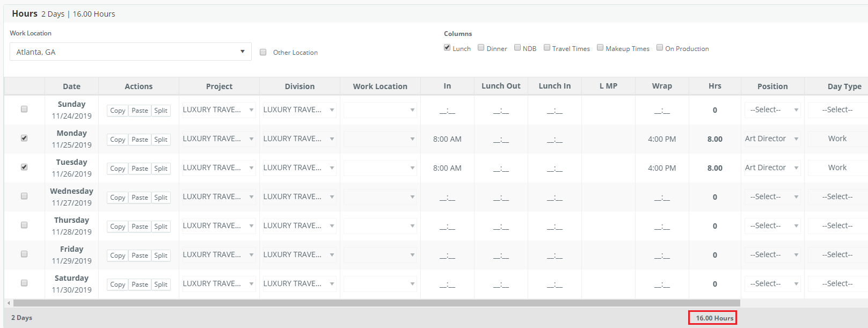
Task: Expand Work Location dropdown in Friday row
Action: point(380,255)
